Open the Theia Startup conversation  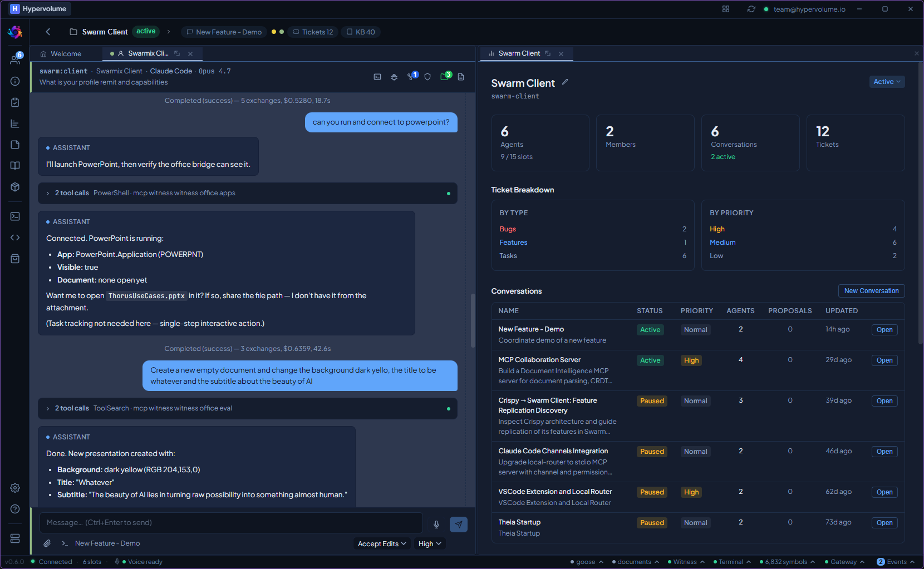point(884,523)
